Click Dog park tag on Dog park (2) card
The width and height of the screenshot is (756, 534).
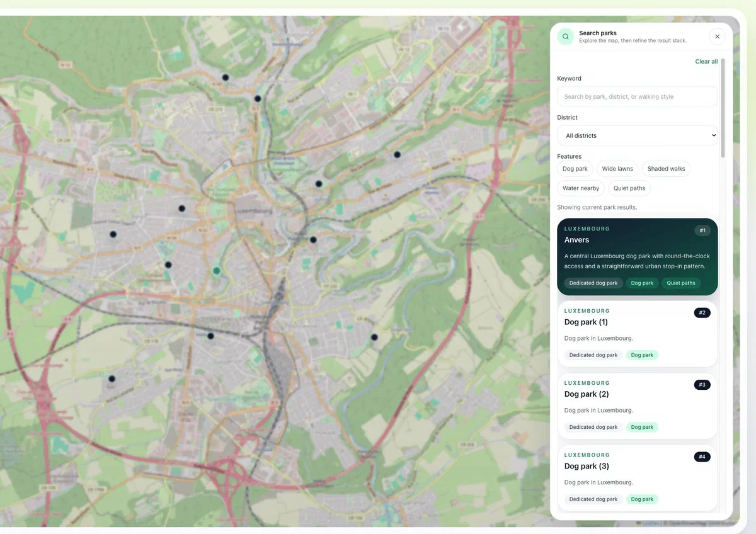pyautogui.click(x=642, y=427)
